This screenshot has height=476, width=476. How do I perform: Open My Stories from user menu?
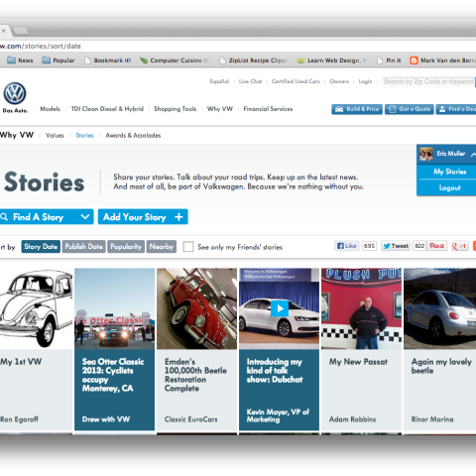click(x=450, y=172)
